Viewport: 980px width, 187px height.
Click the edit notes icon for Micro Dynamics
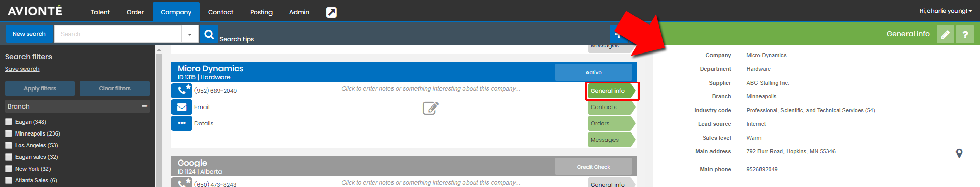[430, 108]
